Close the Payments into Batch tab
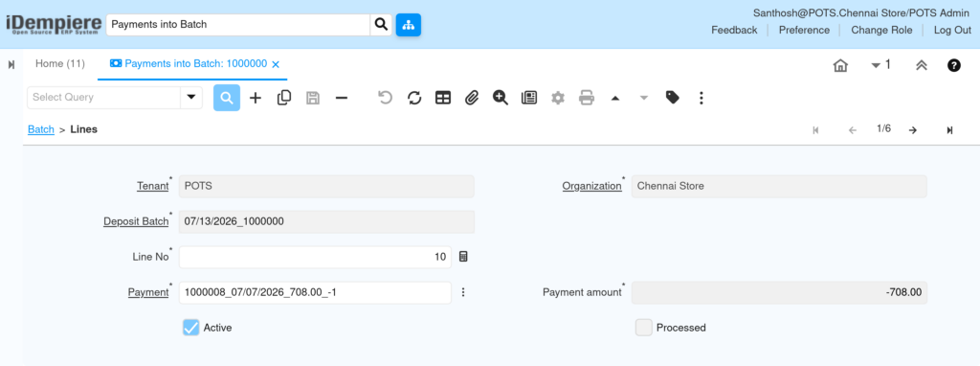The height and width of the screenshot is (366, 980). pos(276,64)
